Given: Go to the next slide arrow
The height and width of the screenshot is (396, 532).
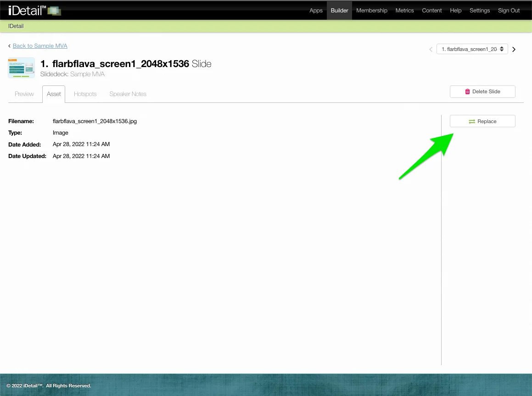Looking at the screenshot, I should pos(514,49).
